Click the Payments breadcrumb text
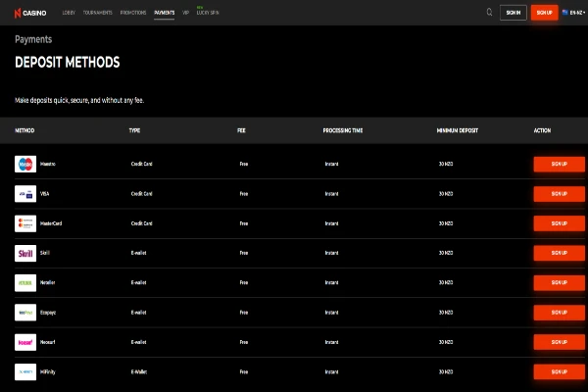 (33, 40)
